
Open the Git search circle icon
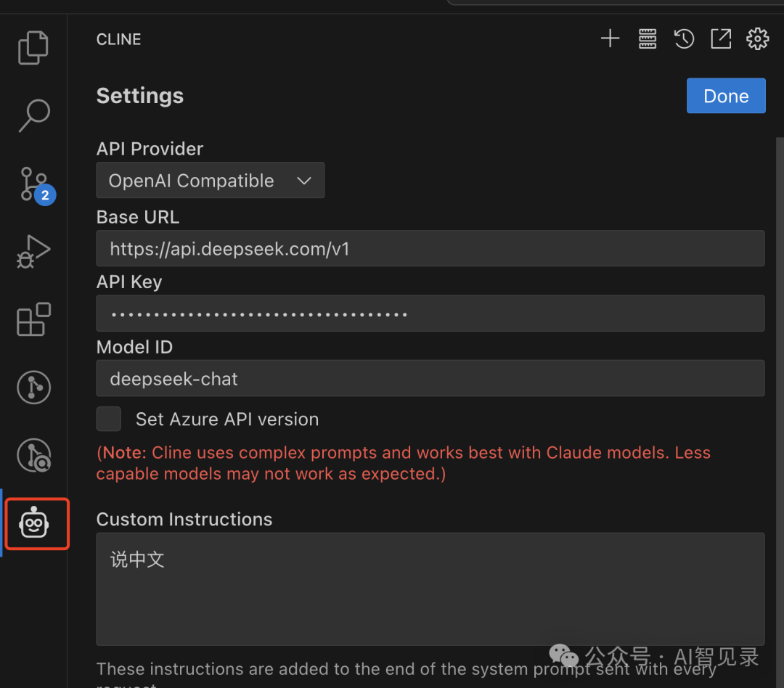(x=33, y=456)
